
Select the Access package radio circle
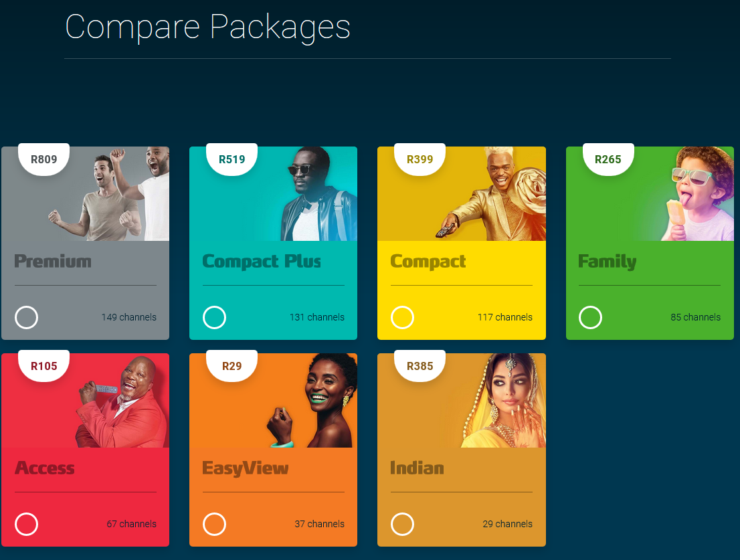pyautogui.click(x=27, y=524)
